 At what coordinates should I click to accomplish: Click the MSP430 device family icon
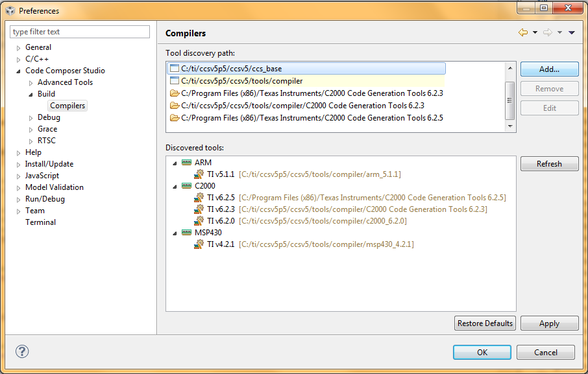(186, 232)
